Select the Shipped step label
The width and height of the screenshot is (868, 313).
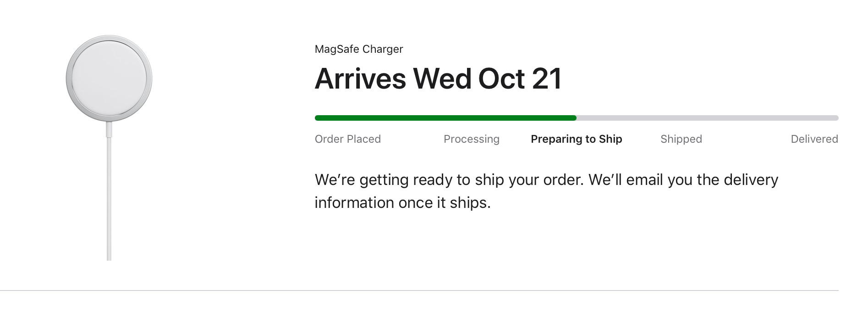(x=681, y=139)
